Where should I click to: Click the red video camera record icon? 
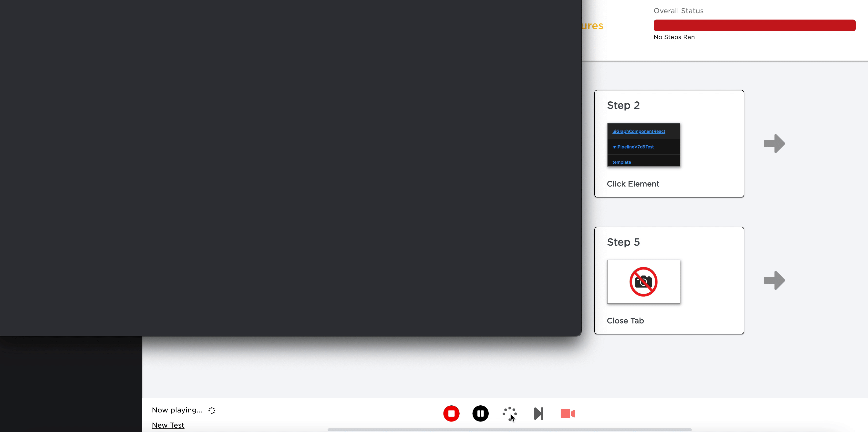click(568, 413)
